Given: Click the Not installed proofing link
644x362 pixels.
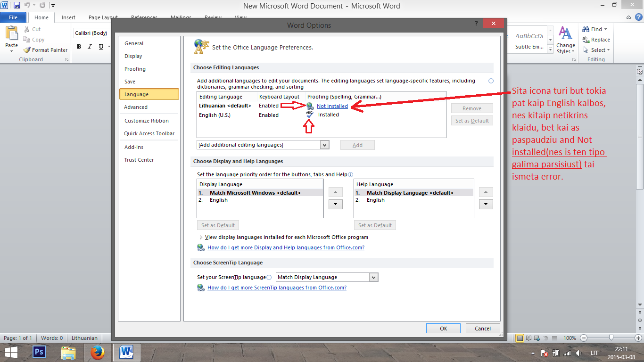Looking at the screenshot, I should [332, 106].
